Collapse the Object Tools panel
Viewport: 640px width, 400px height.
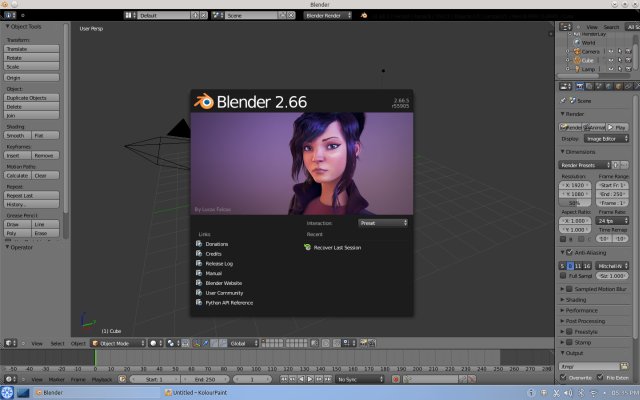(x=24, y=27)
